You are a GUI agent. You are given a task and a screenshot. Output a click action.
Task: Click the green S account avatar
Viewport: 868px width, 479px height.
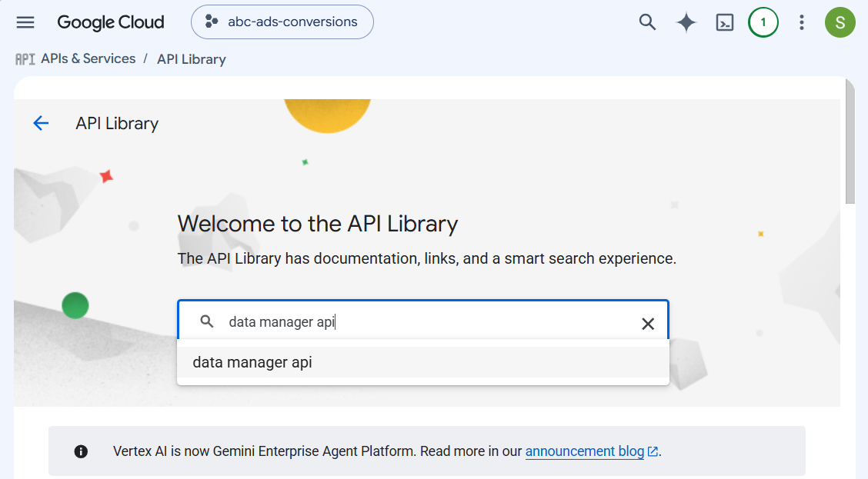coord(840,22)
